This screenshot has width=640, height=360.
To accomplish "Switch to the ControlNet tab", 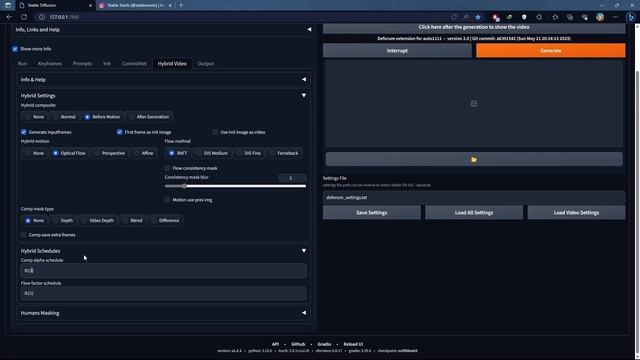I will (x=134, y=64).
